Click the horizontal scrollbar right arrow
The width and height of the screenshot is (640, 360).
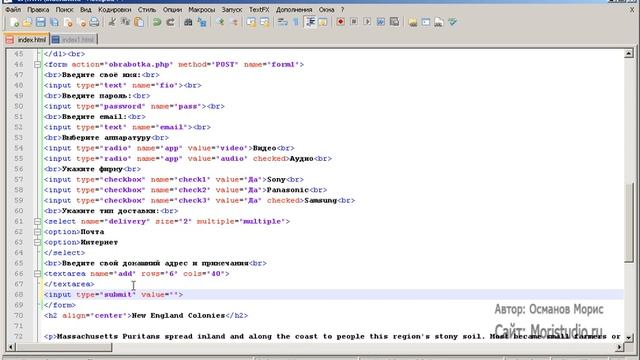620,347
